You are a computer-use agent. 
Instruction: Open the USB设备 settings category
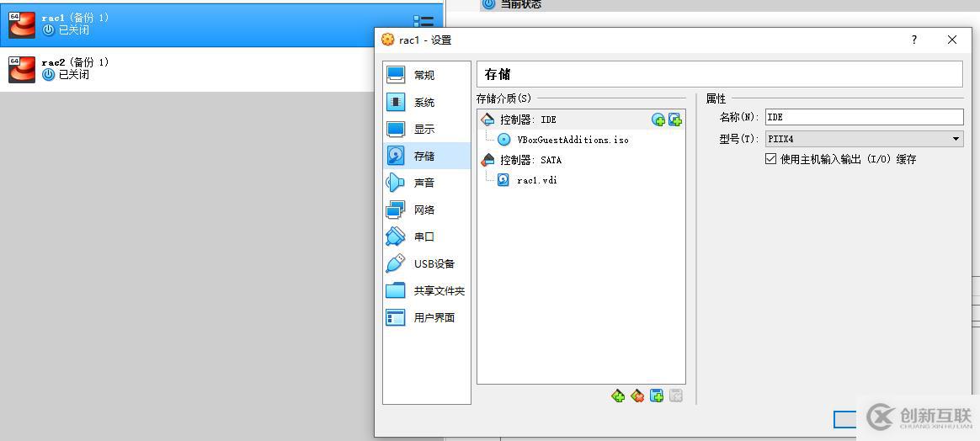click(426, 263)
